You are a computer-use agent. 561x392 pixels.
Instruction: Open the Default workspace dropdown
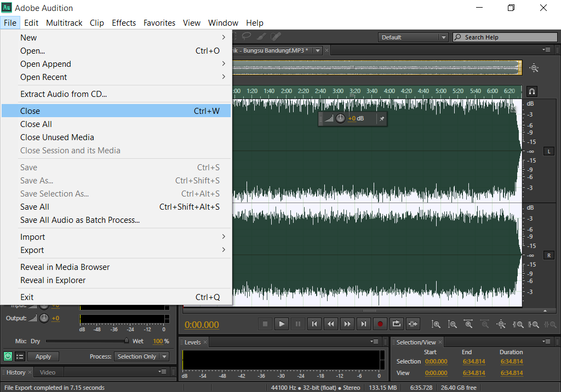(413, 37)
